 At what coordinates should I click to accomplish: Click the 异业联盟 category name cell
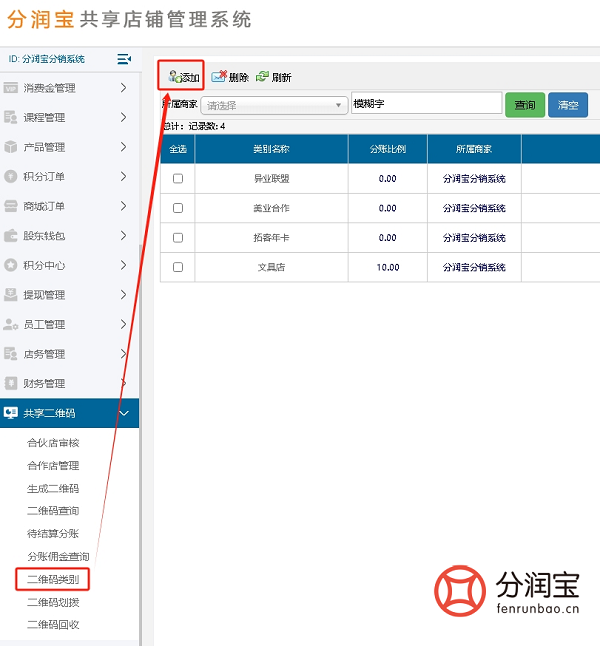271,179
